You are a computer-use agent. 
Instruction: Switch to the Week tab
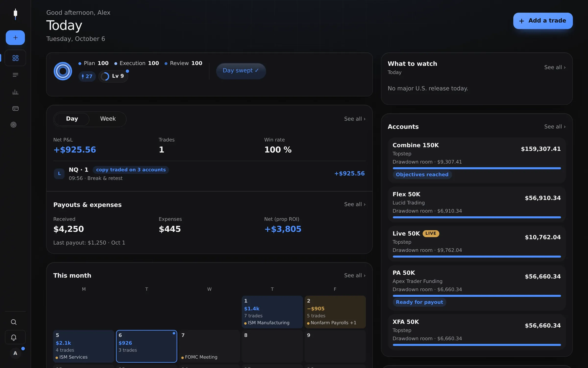point(108,119)
